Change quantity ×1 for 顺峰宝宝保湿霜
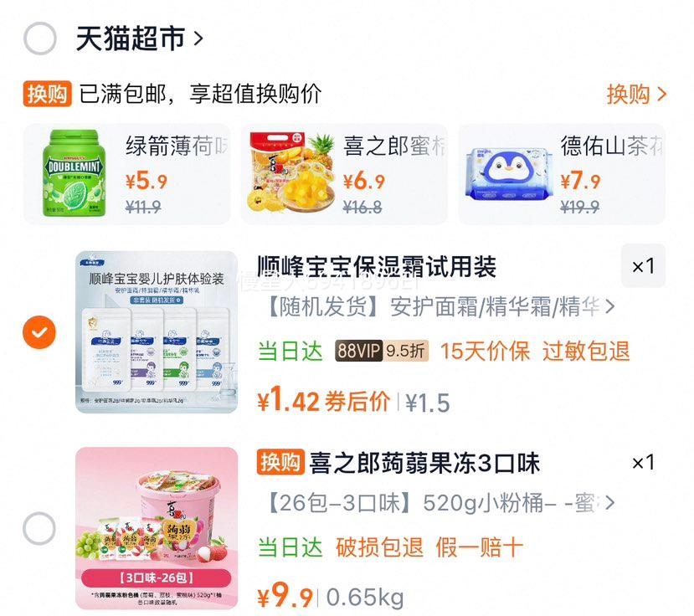This screenshot has height=616, width=694. pos(643,266)
